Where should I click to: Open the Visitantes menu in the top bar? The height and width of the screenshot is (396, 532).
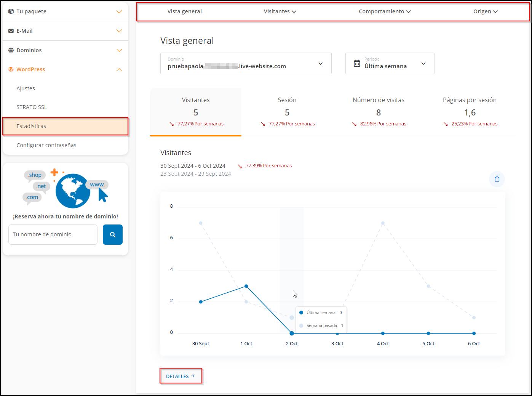coord(280,11)
